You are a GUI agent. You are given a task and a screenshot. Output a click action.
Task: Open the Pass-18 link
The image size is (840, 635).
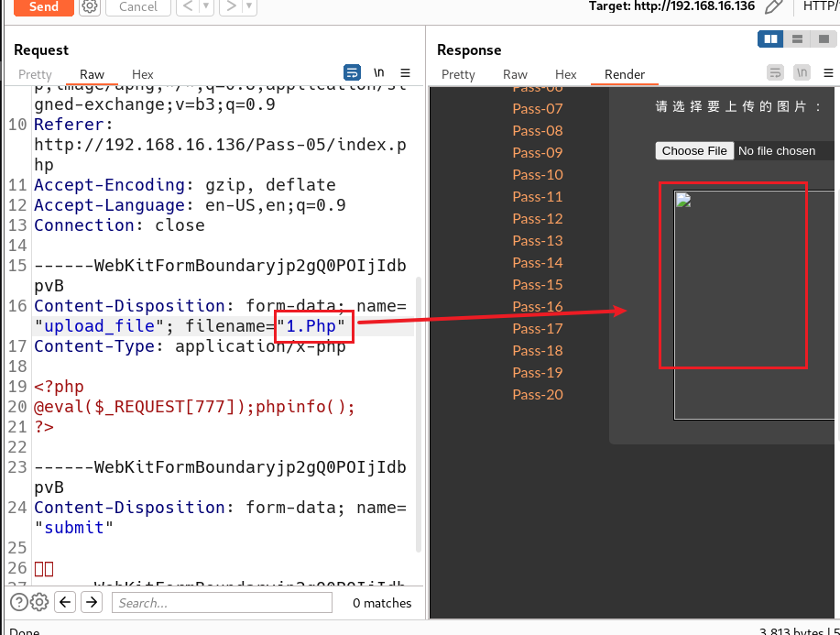(x=538, y=350)
